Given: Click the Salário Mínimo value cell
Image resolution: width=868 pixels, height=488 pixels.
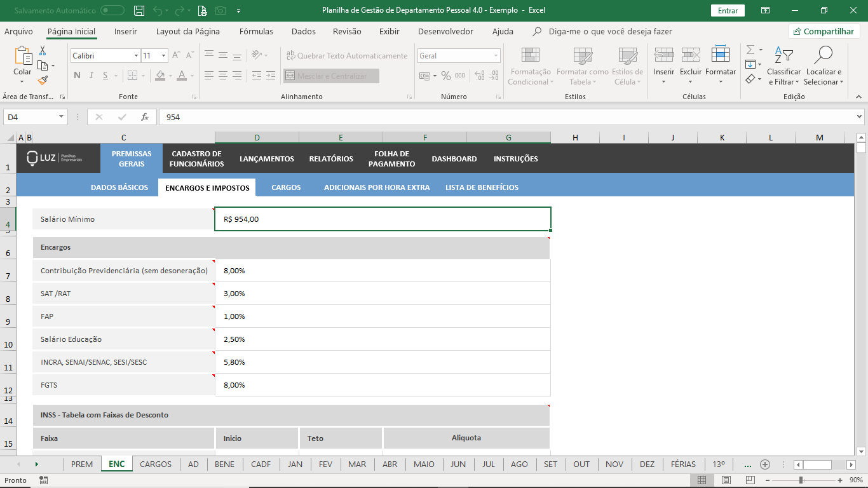Looking at the screenshot, I should tap(383, 219).
